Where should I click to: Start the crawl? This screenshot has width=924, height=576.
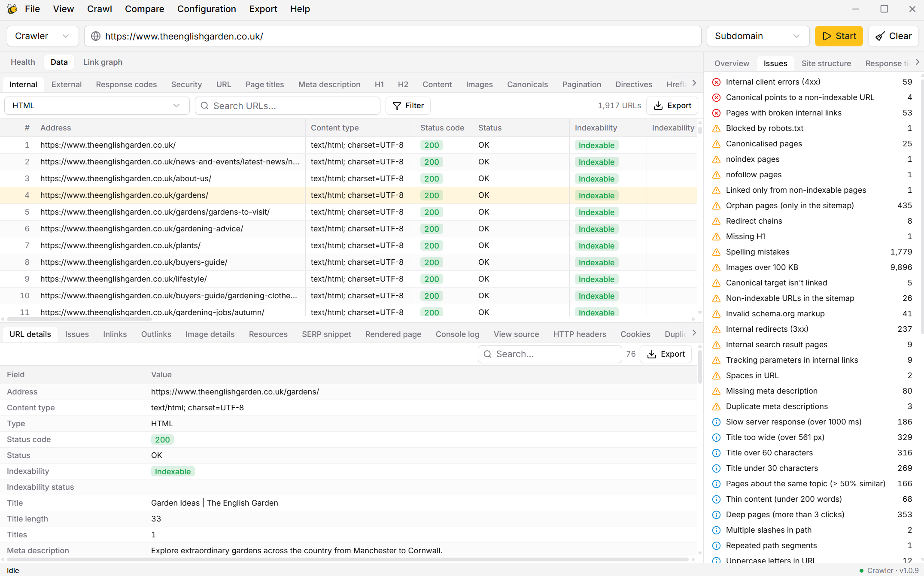pyautogui.click(x=839, y=36)
